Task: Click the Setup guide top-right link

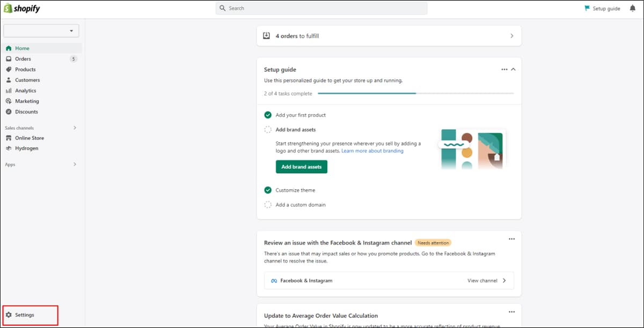Action: [602, 9]
